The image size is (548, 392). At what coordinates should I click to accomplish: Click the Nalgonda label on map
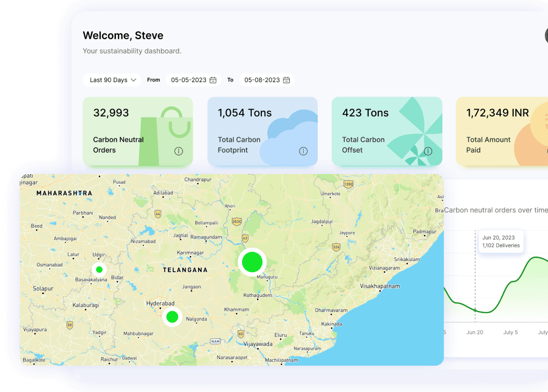click(196, 319)
